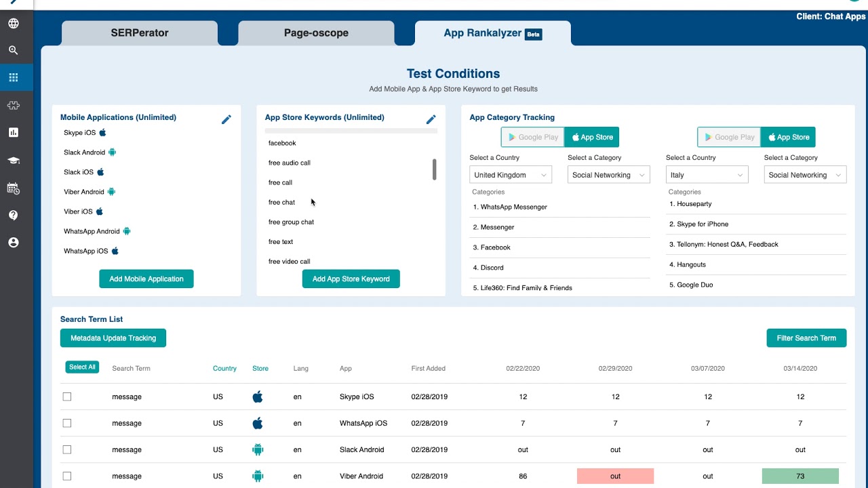Select the App Rankalyzer tab
868x488 pixels.
[492, 33]
